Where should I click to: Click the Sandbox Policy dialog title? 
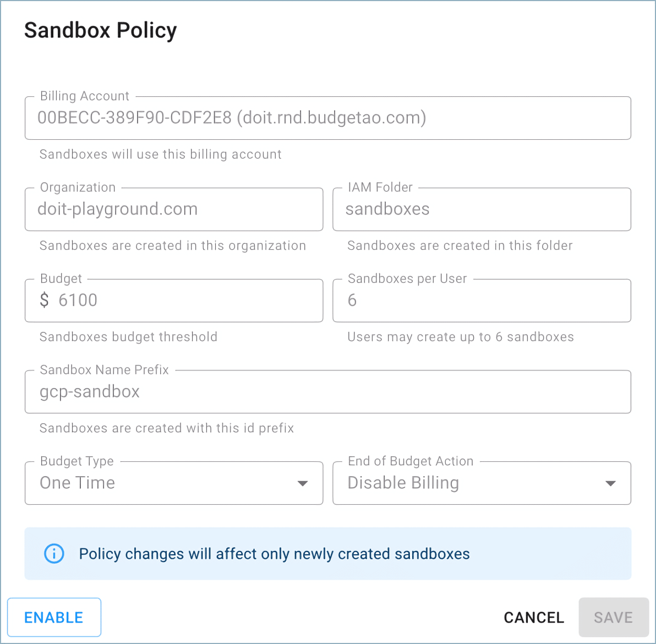[x=101, y=31]
